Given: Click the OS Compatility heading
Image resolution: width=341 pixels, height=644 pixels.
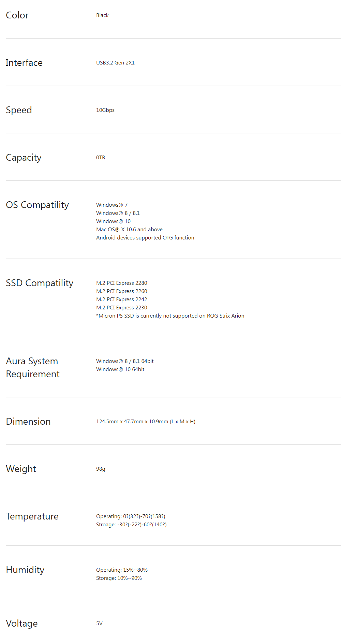Looking at the screenshot, I should click(x=37, y=205).
